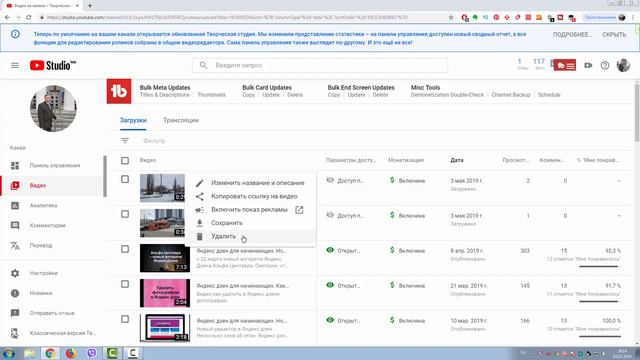Choose Сохранить in context menu
The height and width of the screenshot is (360, 640).
[x=250, y=223]
